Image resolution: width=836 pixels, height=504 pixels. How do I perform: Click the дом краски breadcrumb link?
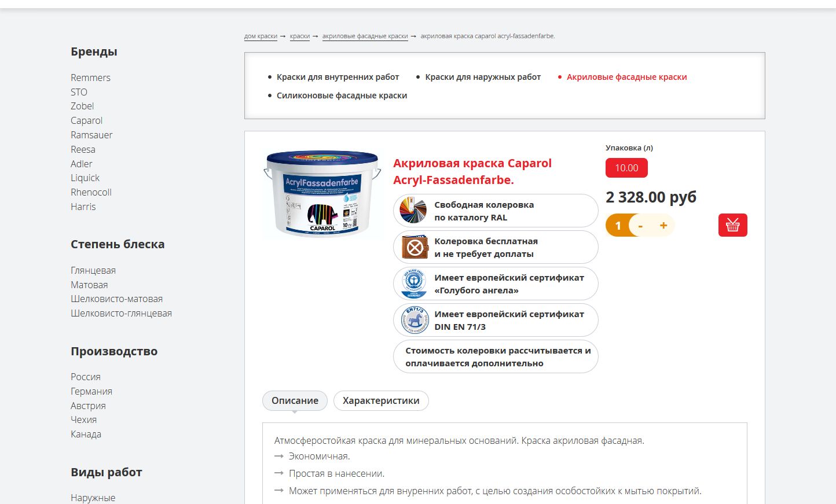[261, 36]
